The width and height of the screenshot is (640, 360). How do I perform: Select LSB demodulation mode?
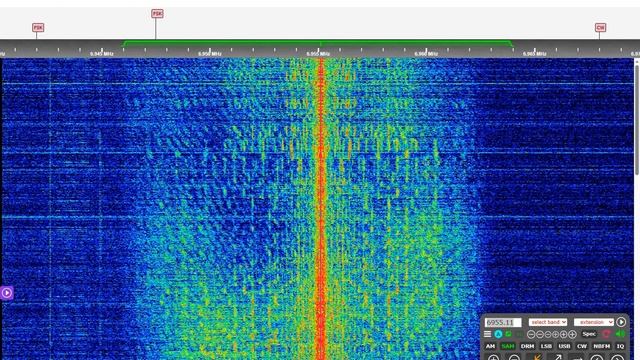tap(546, 346)
